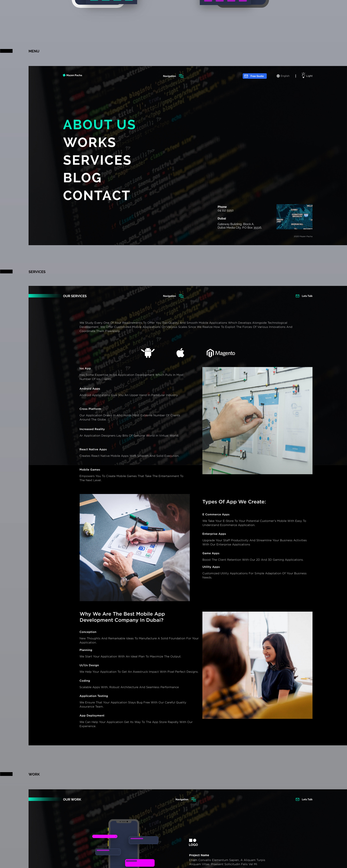Select the Android platform icon
The width and height of the screenshot is (347, 868).
[x=148, y=352]
